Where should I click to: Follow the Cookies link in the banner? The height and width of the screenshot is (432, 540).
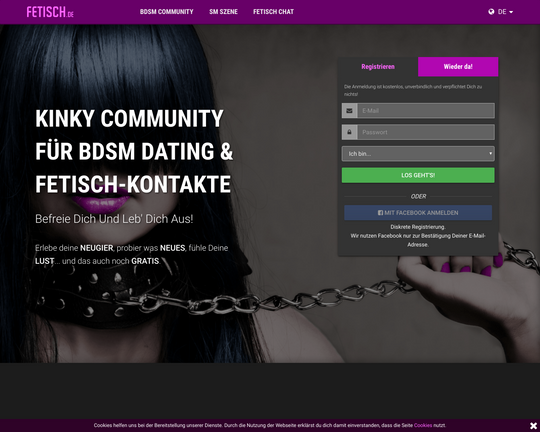tap(423, 425)
